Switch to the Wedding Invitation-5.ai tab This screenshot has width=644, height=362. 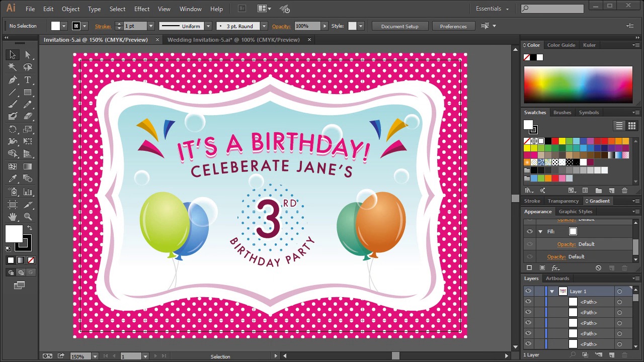coord(233,40)
